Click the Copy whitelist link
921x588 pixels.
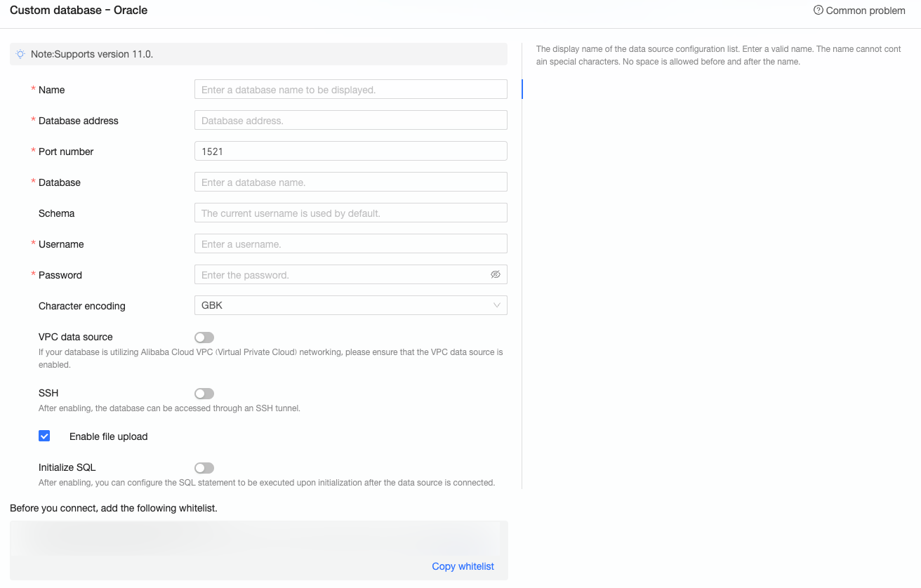click(463, 566)
